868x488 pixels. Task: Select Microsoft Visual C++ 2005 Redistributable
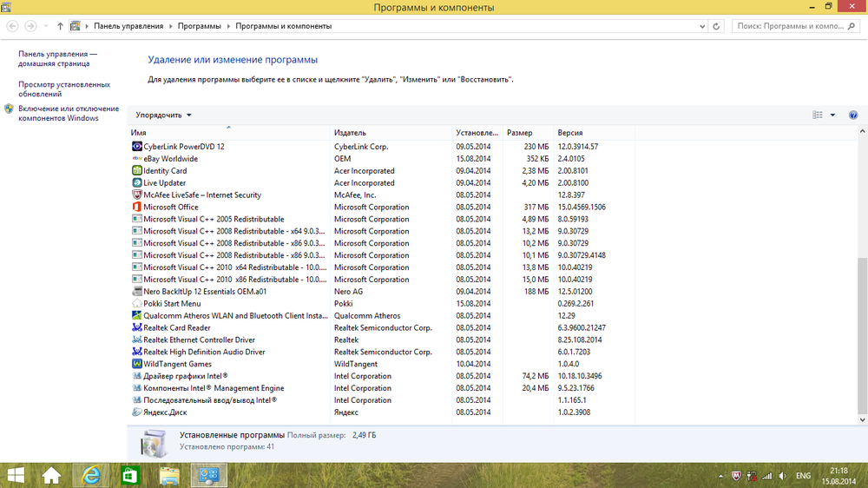[214, 219]
